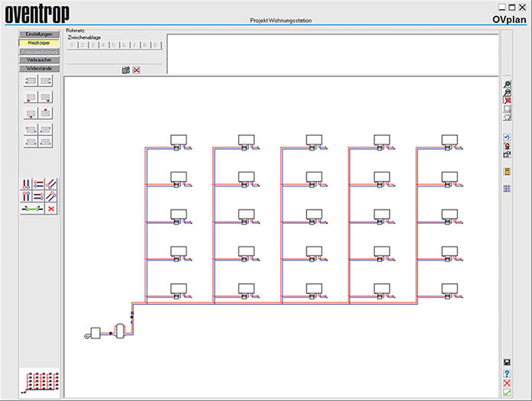Expand the Widerstände section
Screen dimensions: 532x401
point(38,69)
